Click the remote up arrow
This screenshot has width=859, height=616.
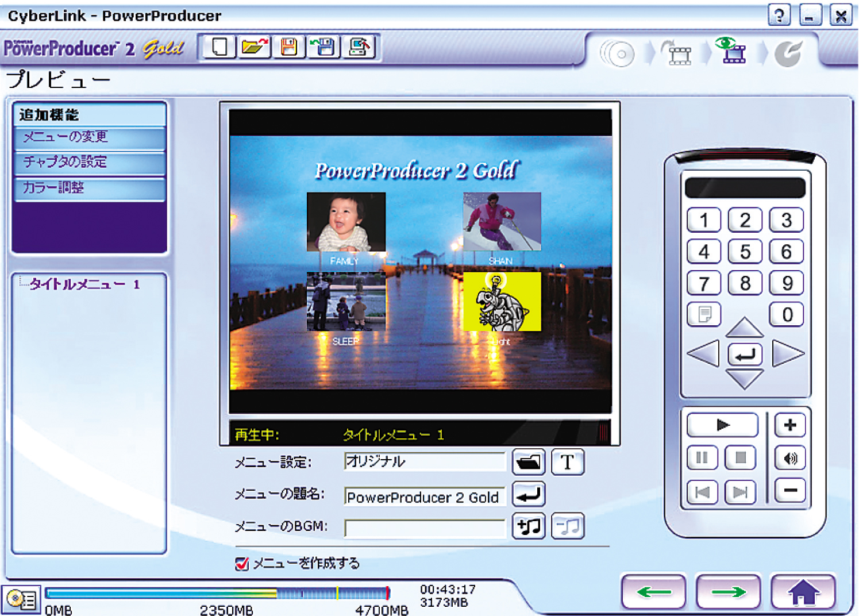745,328
